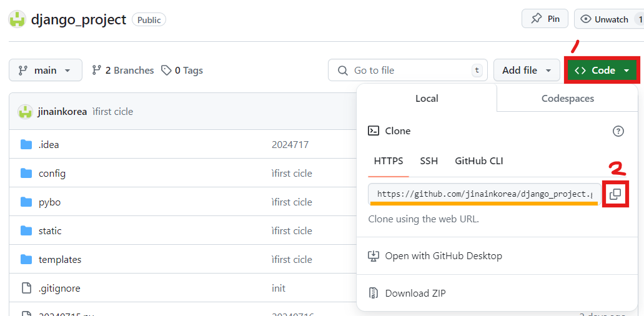
Task: Open the green Code dropdown button
Action: tap(602, 70)
